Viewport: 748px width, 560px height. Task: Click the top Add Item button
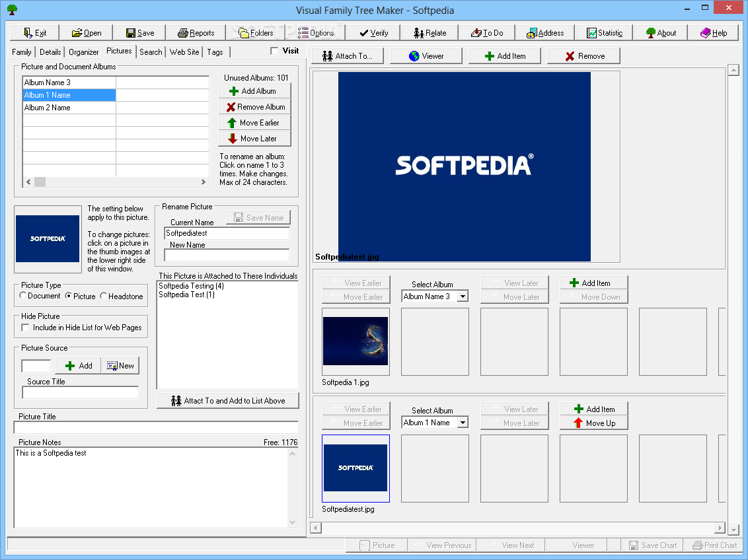click(505, 55)
